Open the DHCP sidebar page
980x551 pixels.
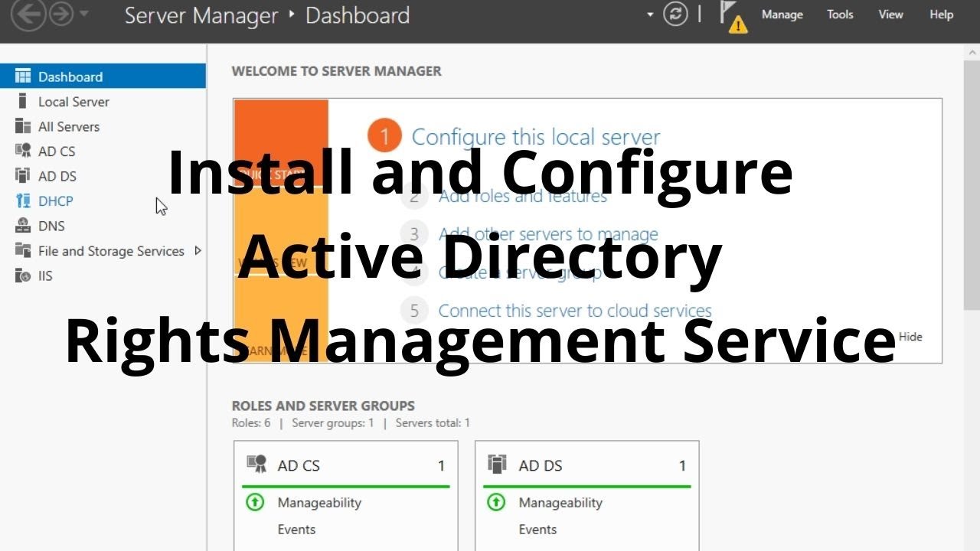click(103, 201)
